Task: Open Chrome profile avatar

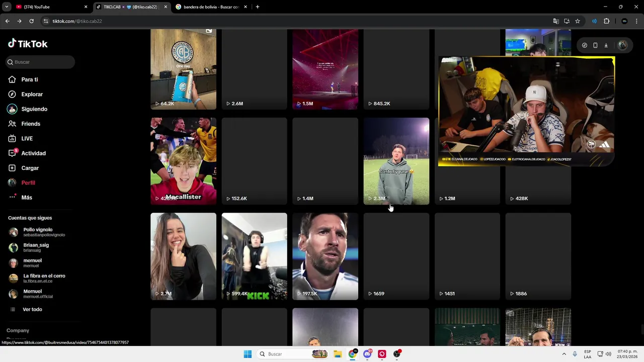Action: (624, 21)
